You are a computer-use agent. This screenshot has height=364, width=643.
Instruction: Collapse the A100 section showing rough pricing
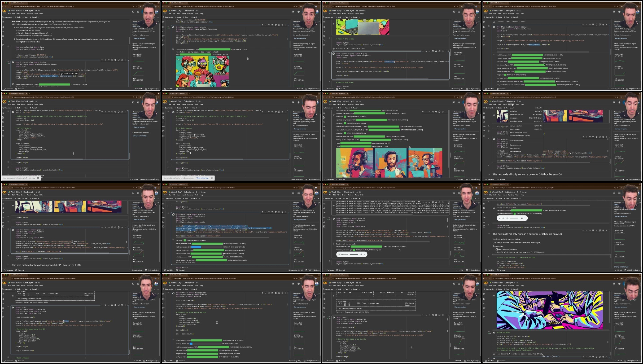click(x=489, y=234)
